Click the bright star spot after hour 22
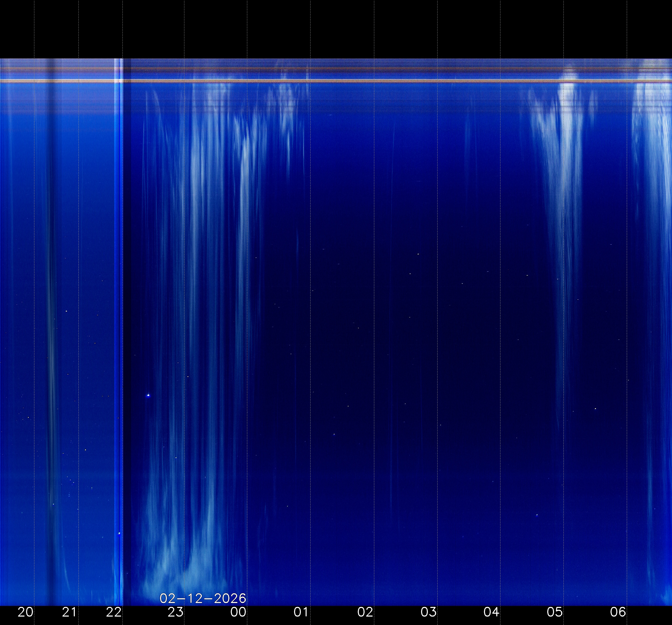The height and width of the screenshot is (625, 672). [148, 395]
